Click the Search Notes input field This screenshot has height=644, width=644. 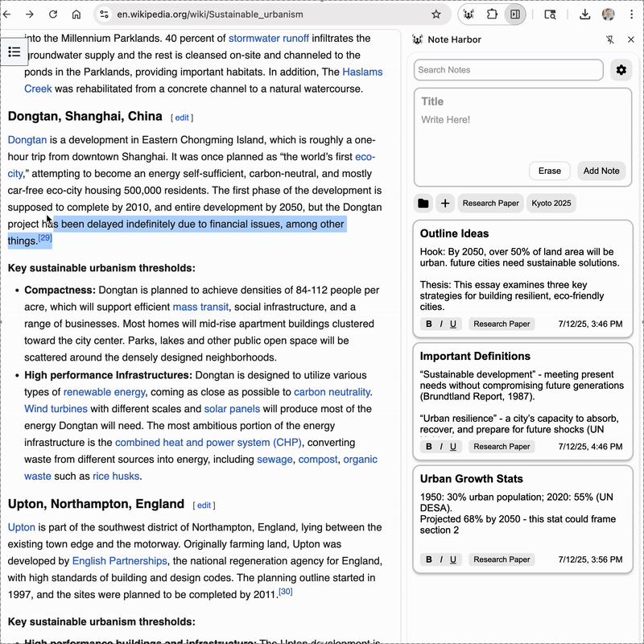[x=507, y=69]
